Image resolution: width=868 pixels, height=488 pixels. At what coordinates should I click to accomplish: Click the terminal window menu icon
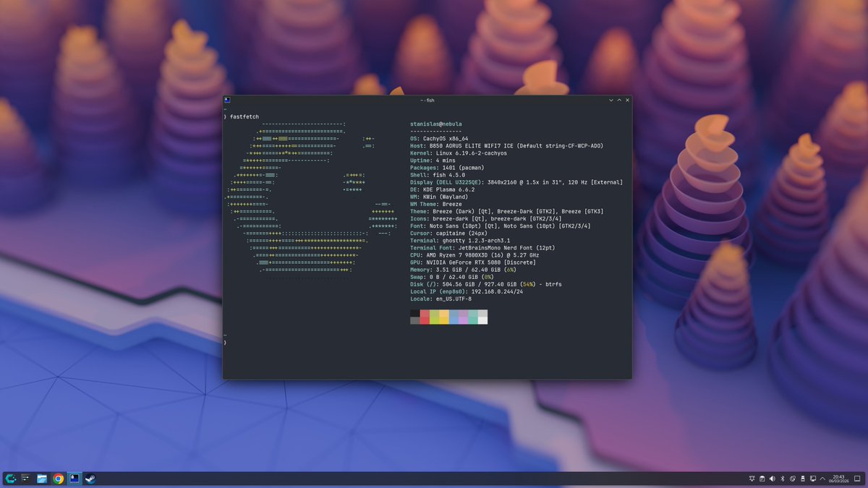click(227, 100)
